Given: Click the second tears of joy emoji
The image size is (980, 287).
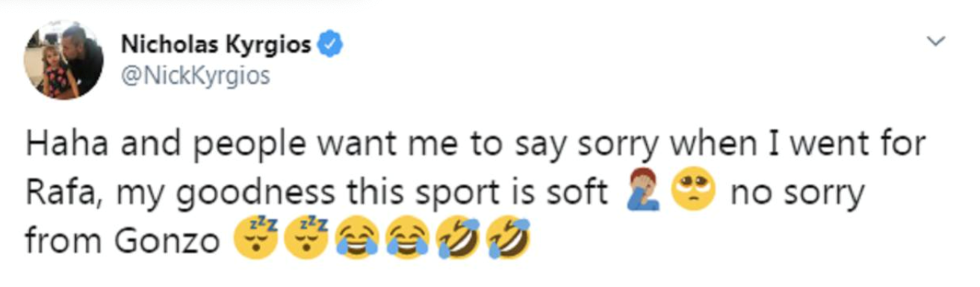Looking at the screenshot, I should 406,241.
